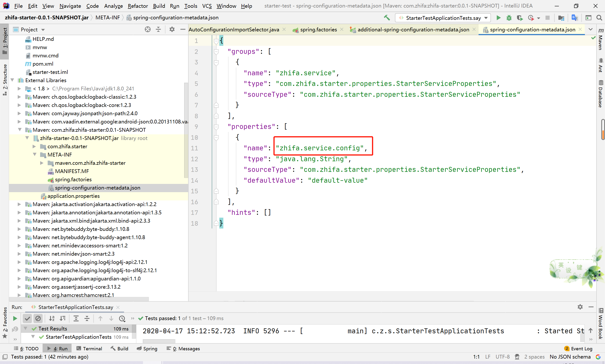Toggle sort alphabetically button in Run panel
605x364 pixels.
point(52,318)
